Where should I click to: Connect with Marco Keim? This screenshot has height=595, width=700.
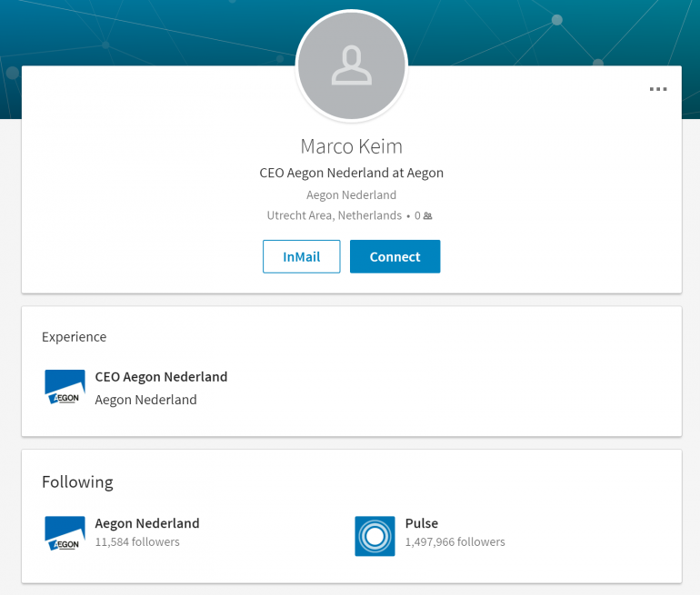pos(395,256)
